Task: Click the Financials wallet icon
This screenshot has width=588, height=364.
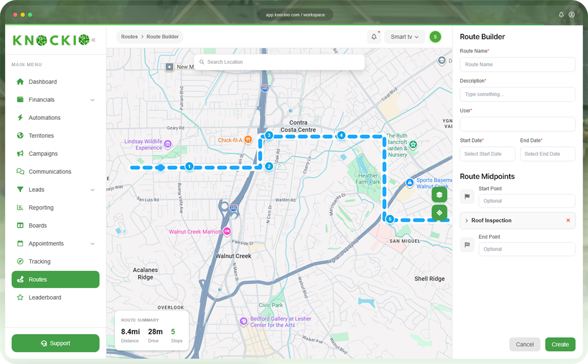Action: [20, 99]
